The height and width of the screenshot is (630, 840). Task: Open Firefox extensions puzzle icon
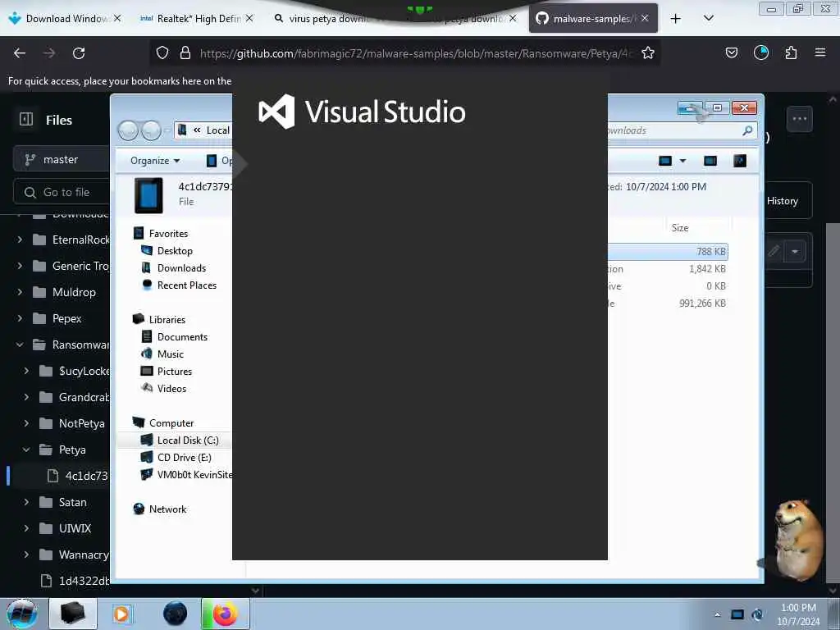pos(791,52)
